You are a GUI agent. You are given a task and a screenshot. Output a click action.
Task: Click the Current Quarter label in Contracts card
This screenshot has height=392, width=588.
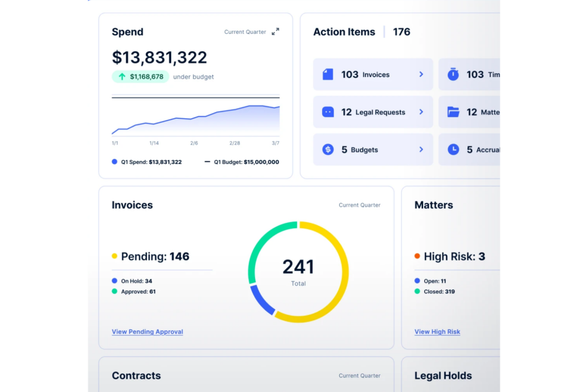pos(359,375)
